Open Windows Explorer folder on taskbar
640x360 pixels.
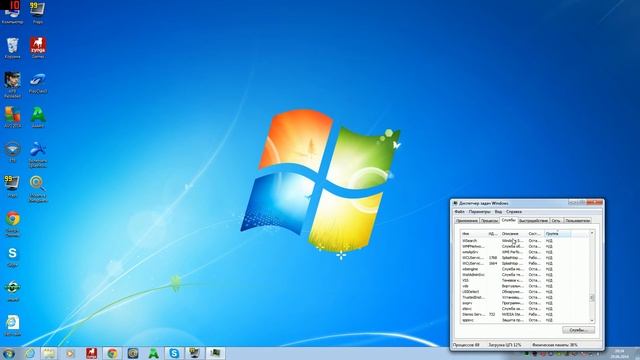click(x=49, y=353)
